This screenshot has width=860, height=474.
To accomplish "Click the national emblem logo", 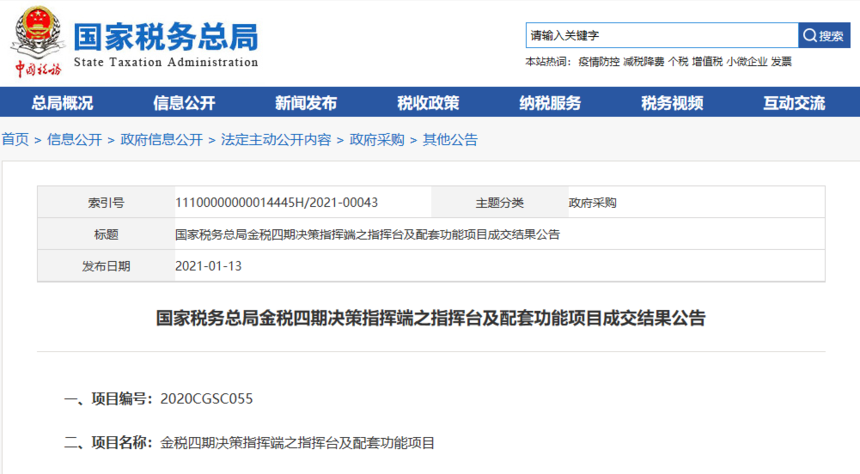I will click(x=37, y=31).
